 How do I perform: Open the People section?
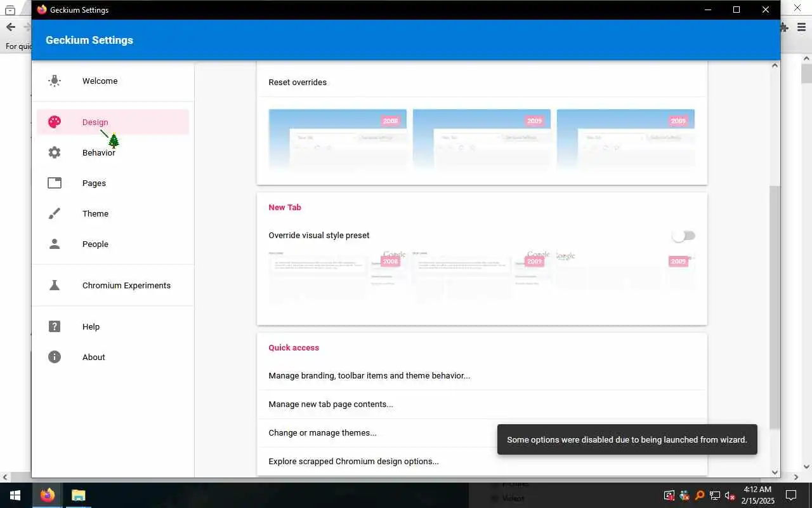[x=112, y=244]
